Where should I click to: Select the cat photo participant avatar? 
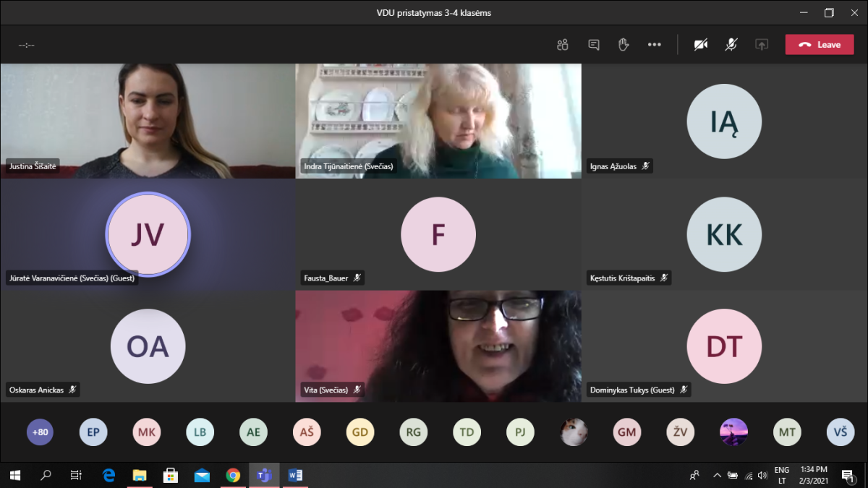tap(574, 432)
